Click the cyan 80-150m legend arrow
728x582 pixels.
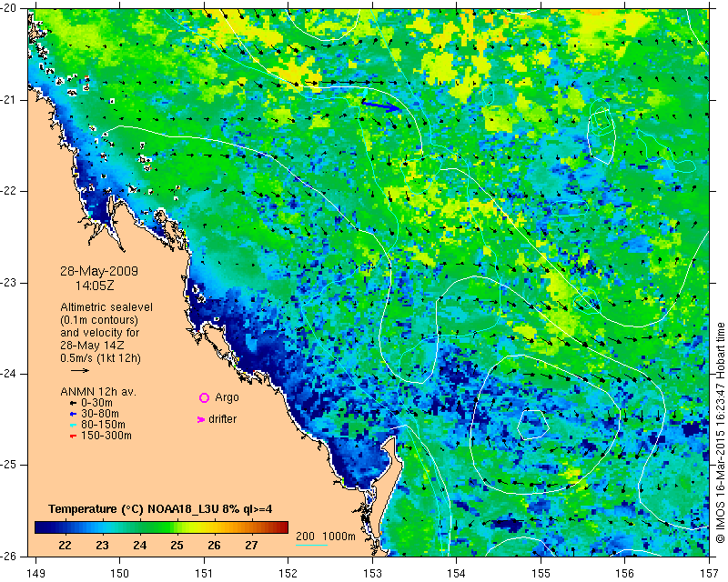pos(73,425)
